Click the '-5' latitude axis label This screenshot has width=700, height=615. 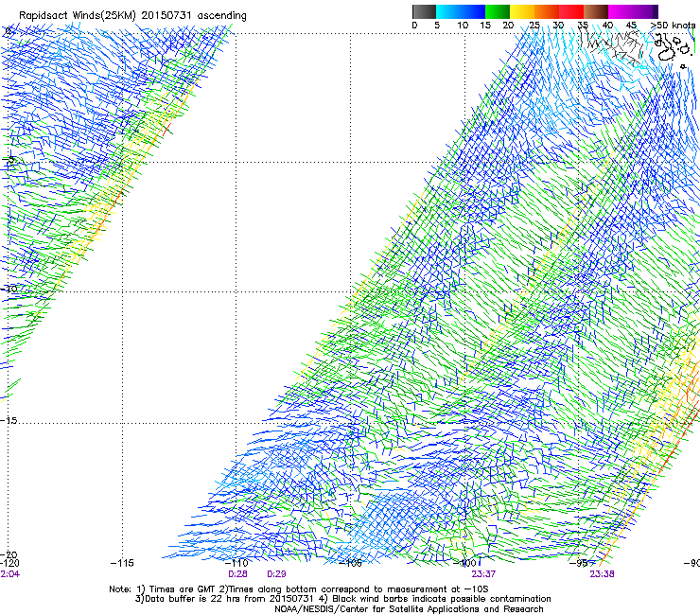coord(9,160)
